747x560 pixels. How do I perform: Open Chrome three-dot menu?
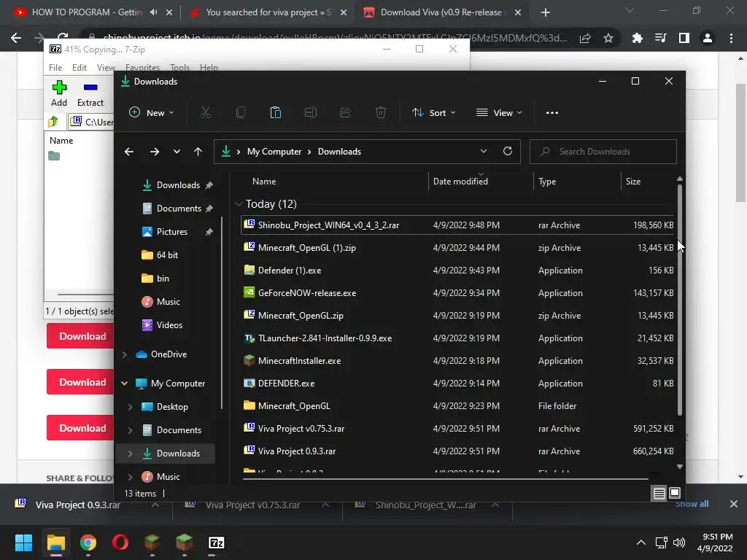pos(731,38)
